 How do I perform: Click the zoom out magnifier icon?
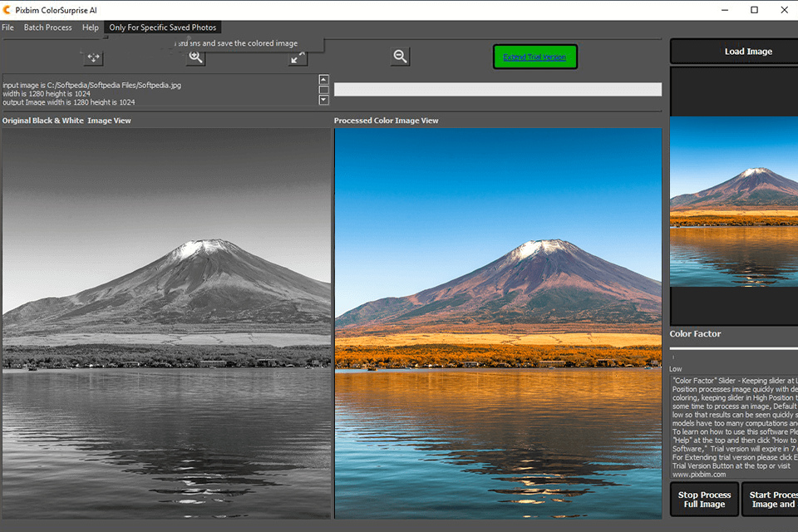point(400,57)
